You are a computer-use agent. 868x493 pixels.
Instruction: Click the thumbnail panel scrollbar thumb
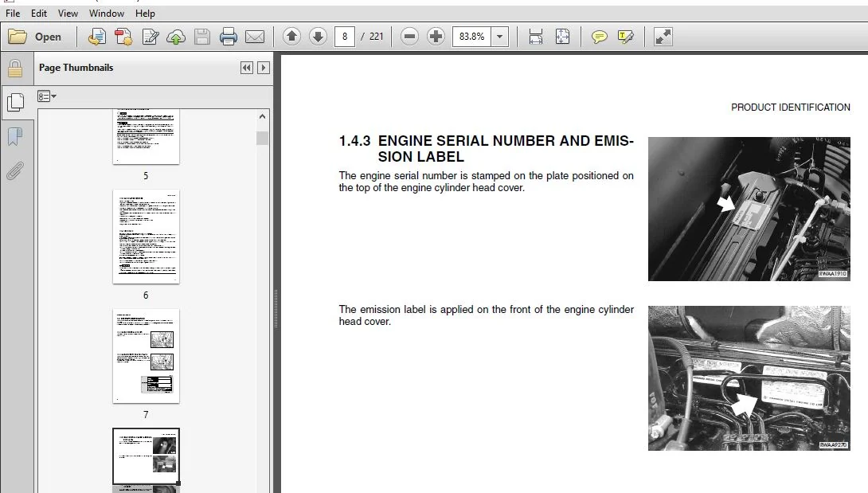tap(263, 138)
